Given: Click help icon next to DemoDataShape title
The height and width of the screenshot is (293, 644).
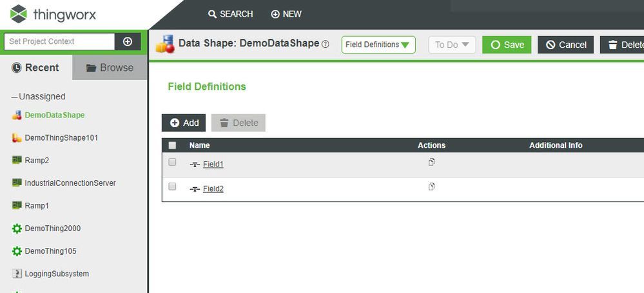Looking at the screenshot, I should 326,45.
